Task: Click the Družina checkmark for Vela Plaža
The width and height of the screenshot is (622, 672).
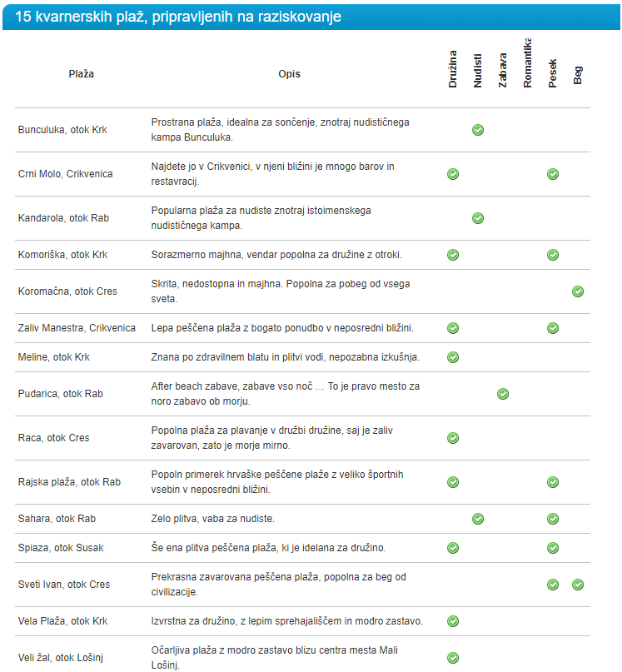Action: 453,621
